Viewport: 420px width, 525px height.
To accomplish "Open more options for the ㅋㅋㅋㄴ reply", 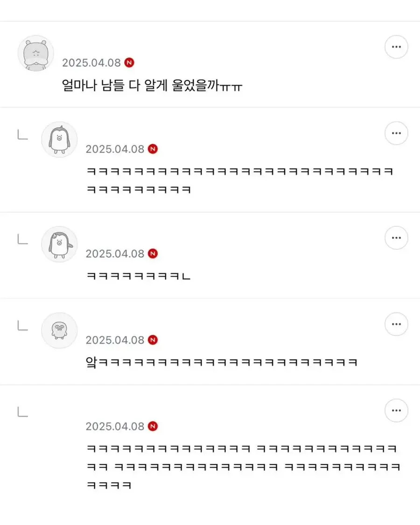I will click(x=396, y=238).
